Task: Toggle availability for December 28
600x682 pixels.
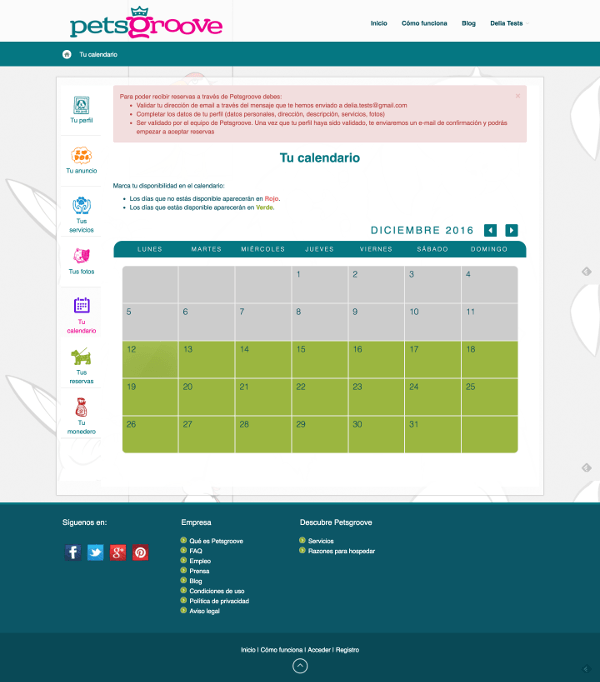Action: point(263,434)
